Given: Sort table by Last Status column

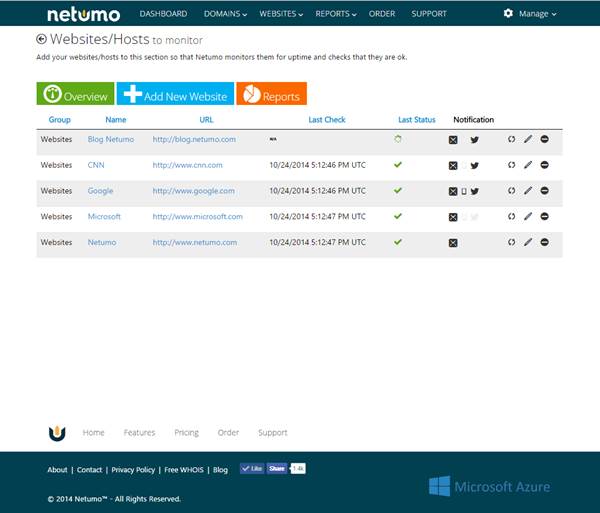Looking at the screenshot, I should coord(417,120).
